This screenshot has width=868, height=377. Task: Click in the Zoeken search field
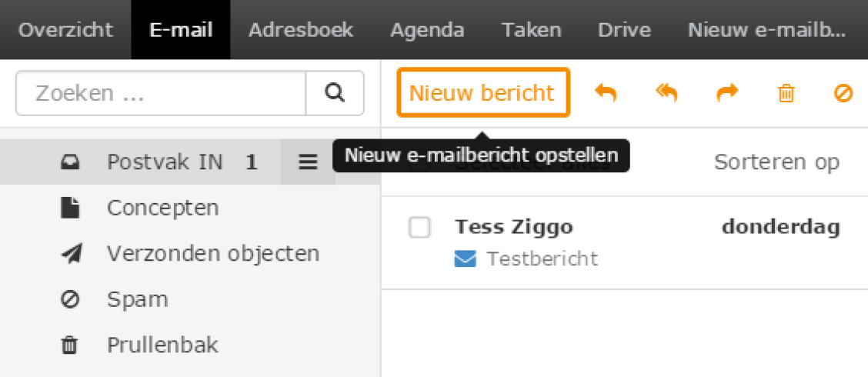tap(162, 93)
